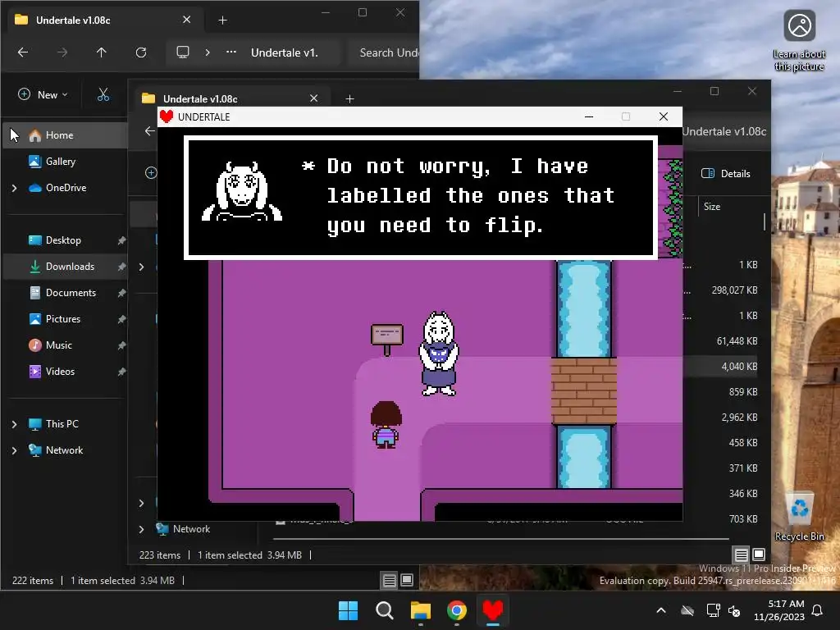This screenshot has height=630, width=840.
Task: Click the Undertale red heart title icon
Action: point(167,116)
